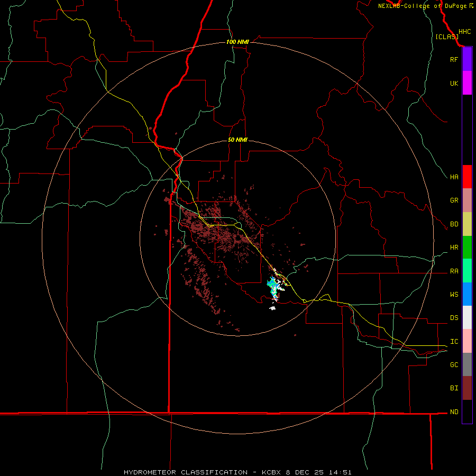Click the ND legend label
The width and height of the screenshot is (476, 476).
point(454,412)
